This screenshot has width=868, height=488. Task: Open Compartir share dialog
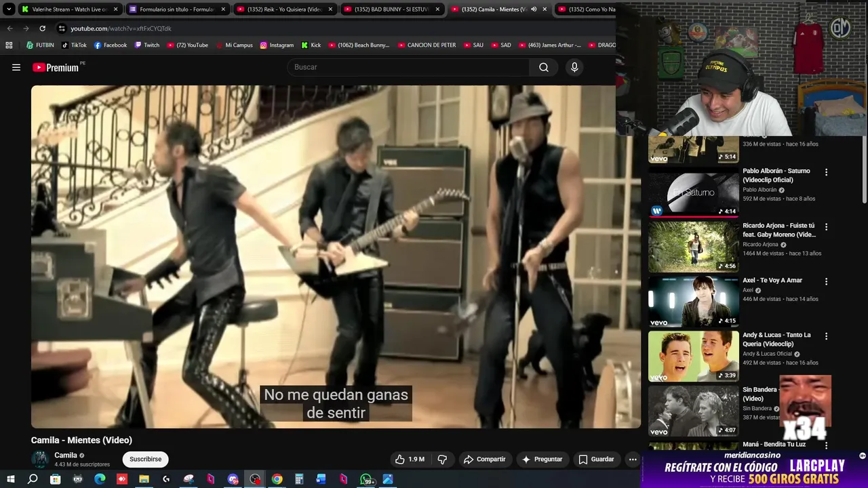pyautogui.click(x=484, y=459)
